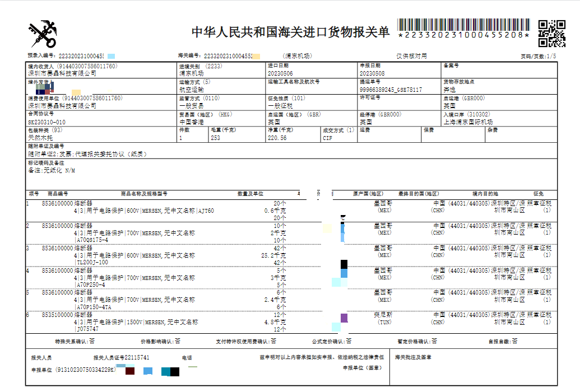This screenshot has height=392, width=580.
Task: Click the black redaction block in row 3
Action: click(x=344, y=263)
